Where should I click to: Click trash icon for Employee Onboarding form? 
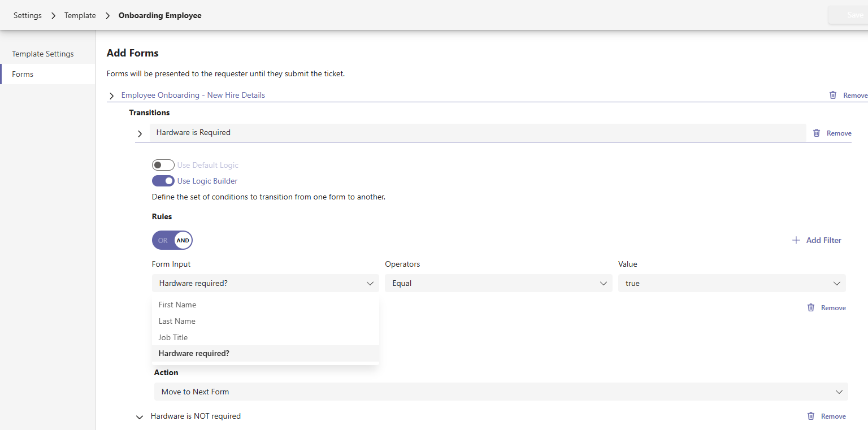[x=832, y=95]
